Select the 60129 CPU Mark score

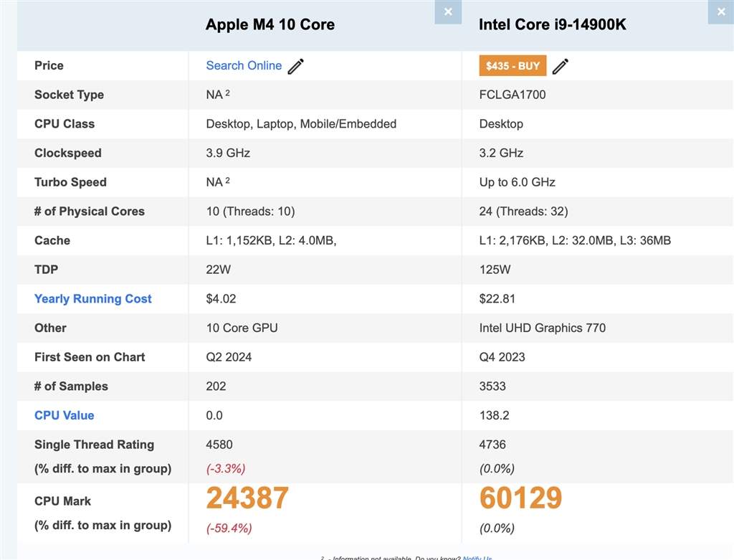pyautogui.click(x=521, y=498)
